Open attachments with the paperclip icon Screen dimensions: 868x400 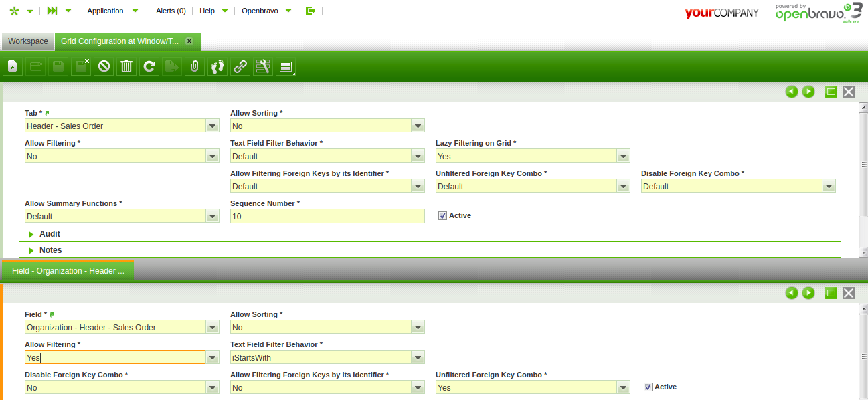(x=195, y=66)
